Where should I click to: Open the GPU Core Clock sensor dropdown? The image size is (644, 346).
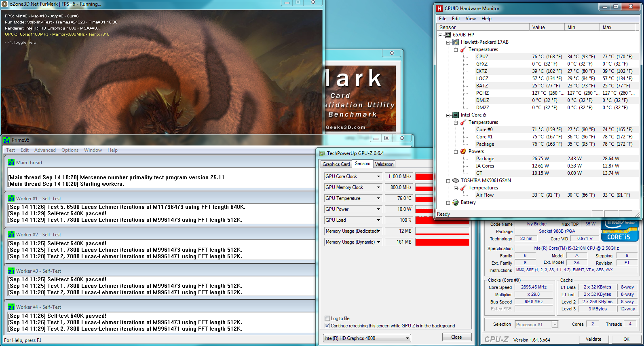379,176
